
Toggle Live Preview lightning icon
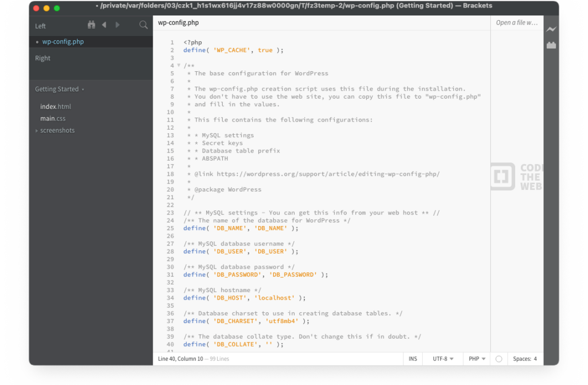[x=551, y=29]
